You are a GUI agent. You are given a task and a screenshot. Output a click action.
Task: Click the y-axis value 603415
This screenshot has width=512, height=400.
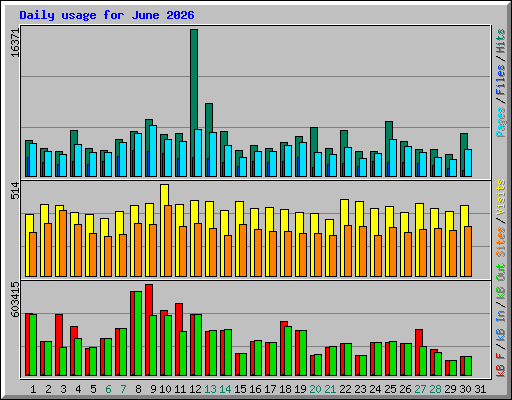click(15, 299)
